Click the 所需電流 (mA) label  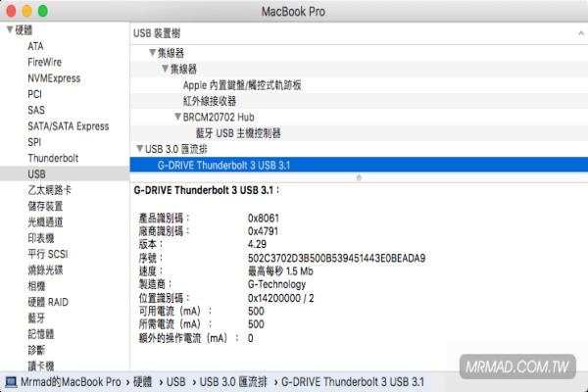175,324
